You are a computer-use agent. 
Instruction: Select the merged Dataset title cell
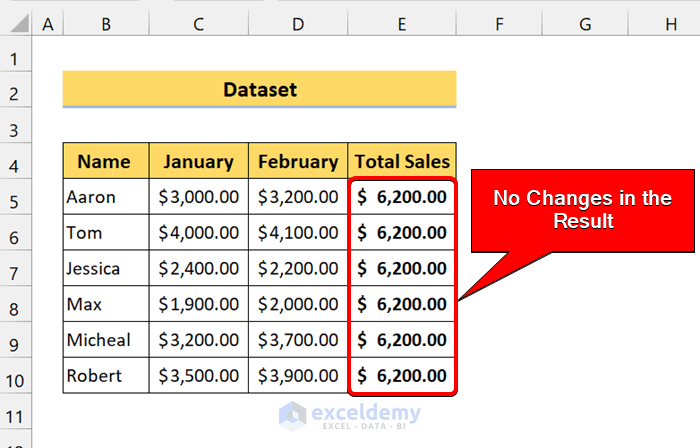tap(259, 90)
